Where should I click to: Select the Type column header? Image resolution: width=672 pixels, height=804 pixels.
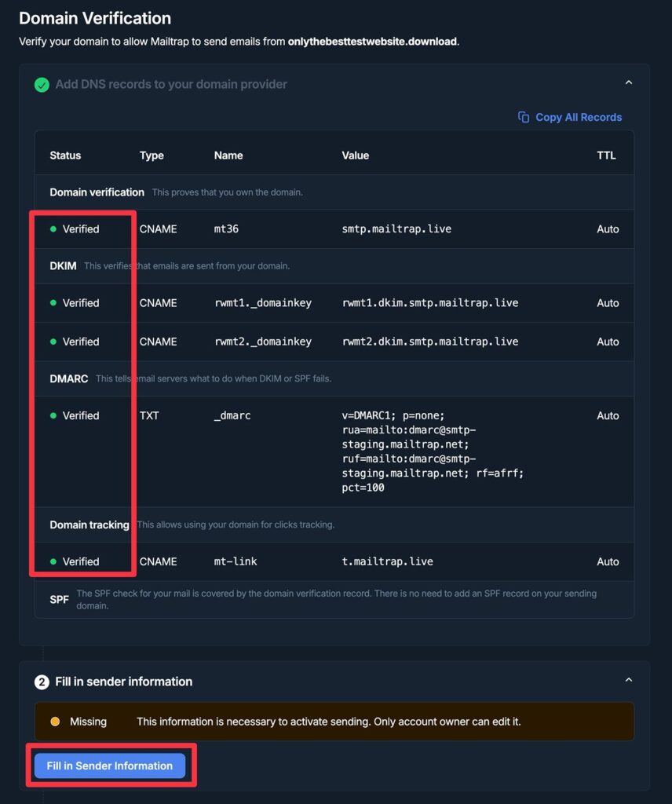click(152, 155)
